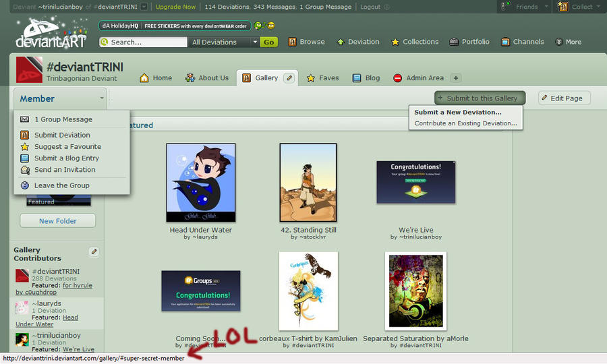The height and width of the screenshot is (364, 607).
Task: Click the dA HolidayHQ banner
Action: click(175, 26)
